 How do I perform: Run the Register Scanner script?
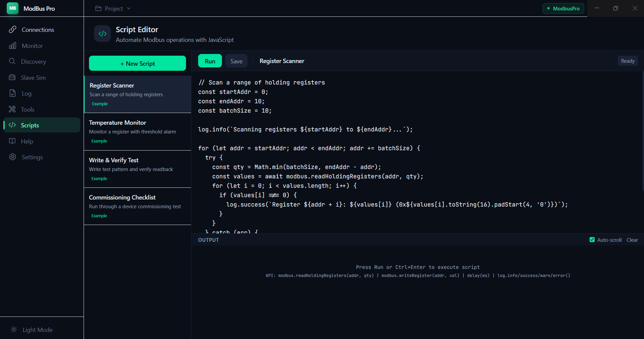210,61
